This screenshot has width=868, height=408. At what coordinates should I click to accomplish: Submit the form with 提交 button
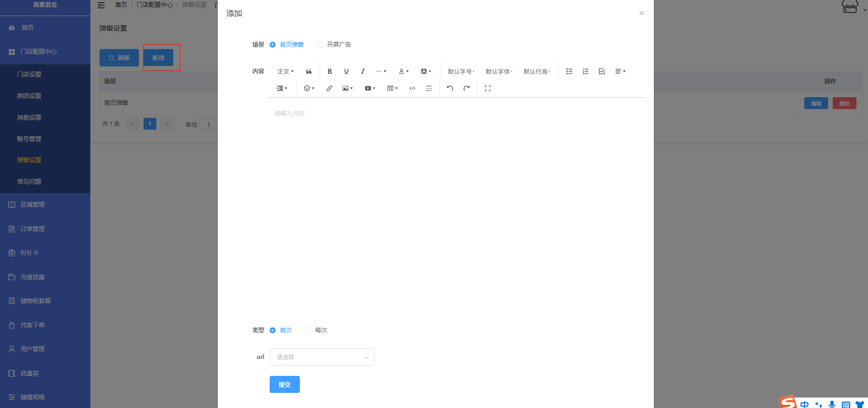[x=284, y=385]
